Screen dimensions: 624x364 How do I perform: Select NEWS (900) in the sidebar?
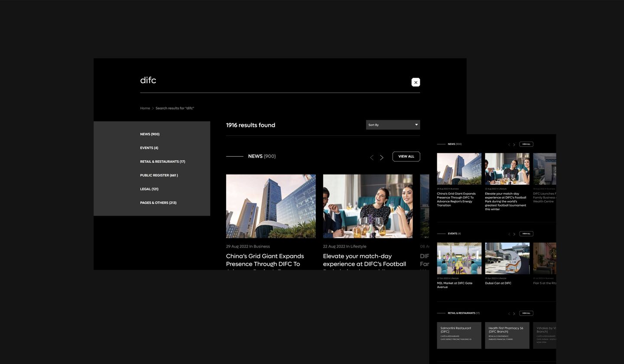[x=149, y=134]
